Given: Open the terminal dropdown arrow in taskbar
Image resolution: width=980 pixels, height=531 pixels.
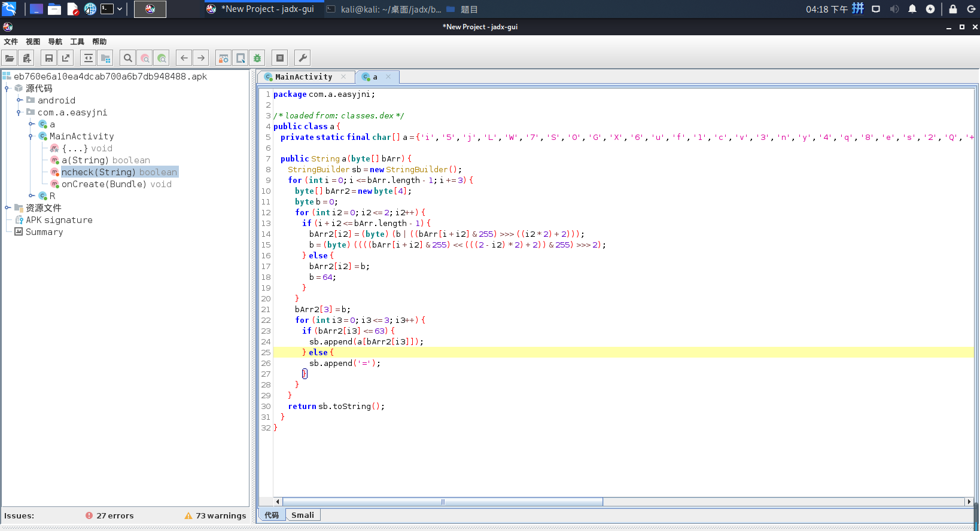Looking at the screenshot, I should (120, 9).
